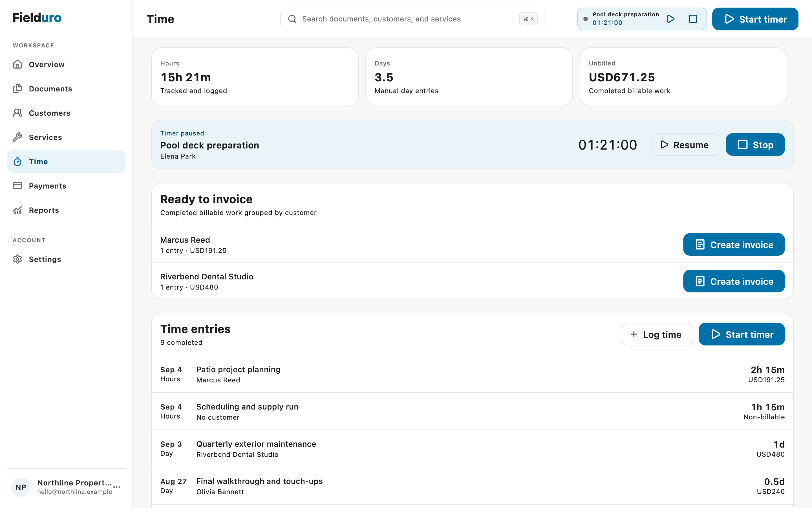The image size is (812, 508).
Task: Start timer from Time entries section
Action: pyautogui.click(x=742, y=334)
